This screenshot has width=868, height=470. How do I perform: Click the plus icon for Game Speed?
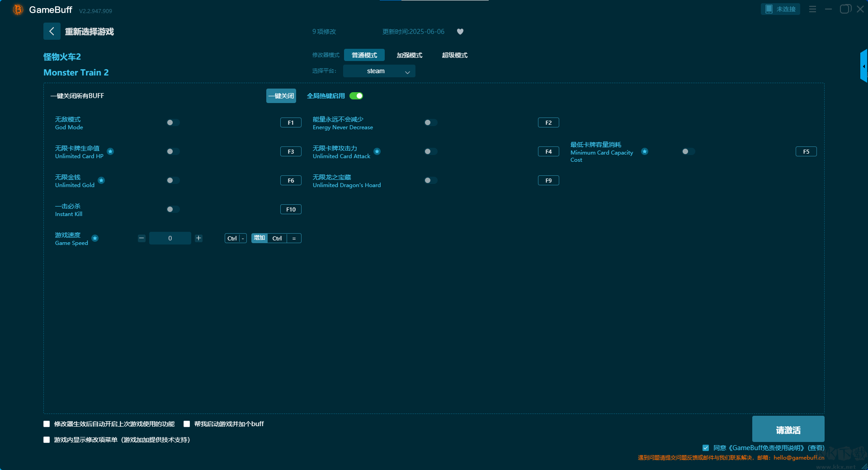point(198,238)
